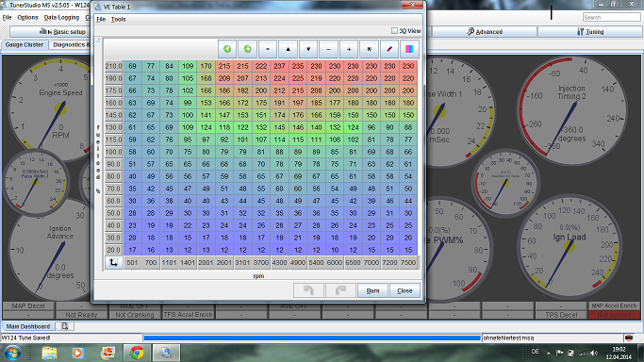Click the Close button in VE Table
This screenshot has height=362, width=644.
405,290
